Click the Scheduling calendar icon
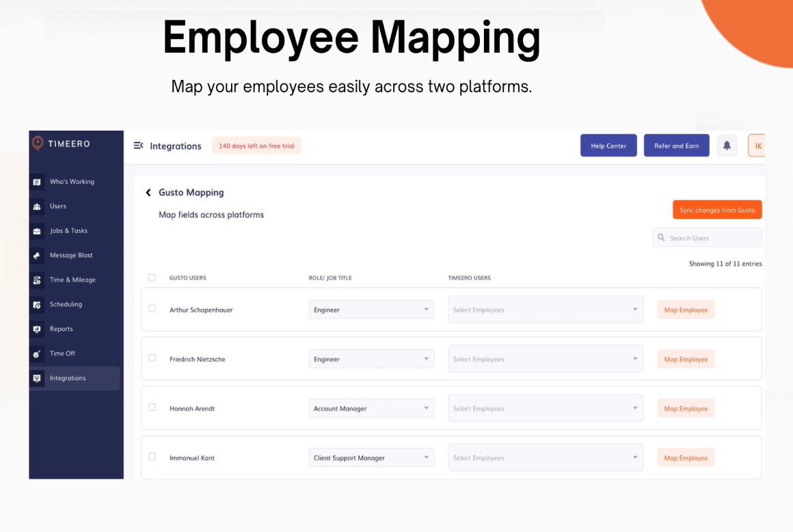Screen dimensions: 793x532 [37, 304]
